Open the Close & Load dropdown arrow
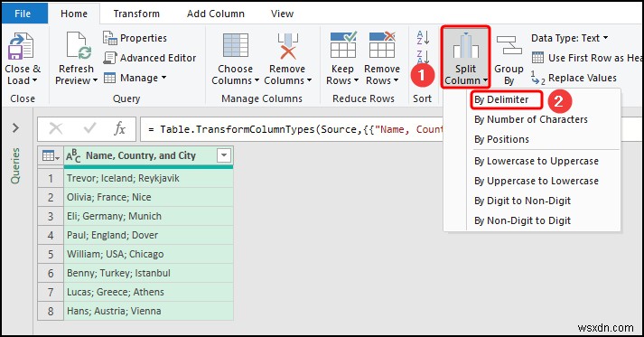Screen dimensions: 644x337 (x=34, y=80)
